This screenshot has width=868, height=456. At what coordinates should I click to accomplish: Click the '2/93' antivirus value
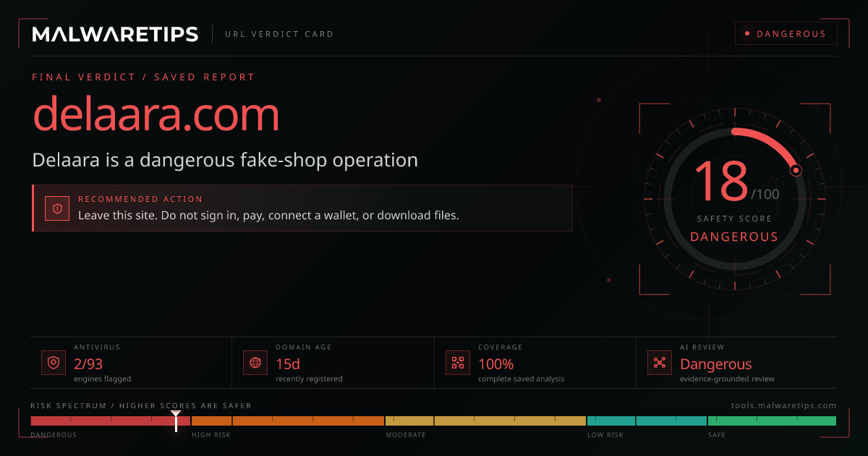coord(88,364)
